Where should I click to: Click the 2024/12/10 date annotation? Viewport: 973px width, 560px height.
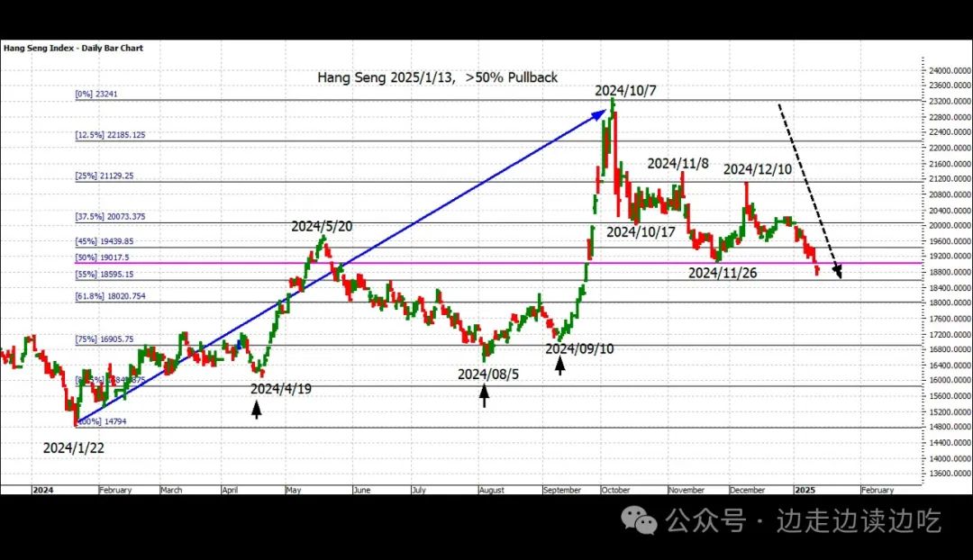(758, 169)
